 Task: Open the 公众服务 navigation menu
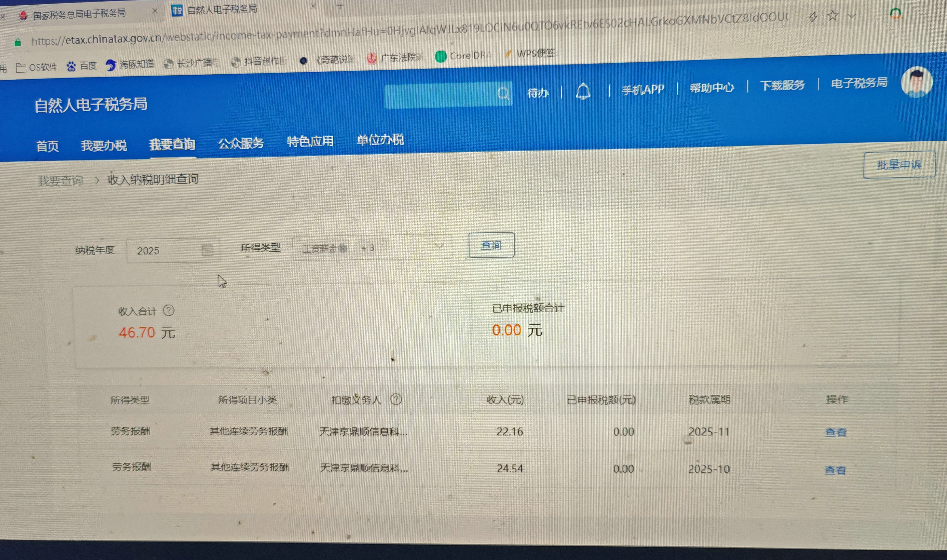click(x=241, y=143)
